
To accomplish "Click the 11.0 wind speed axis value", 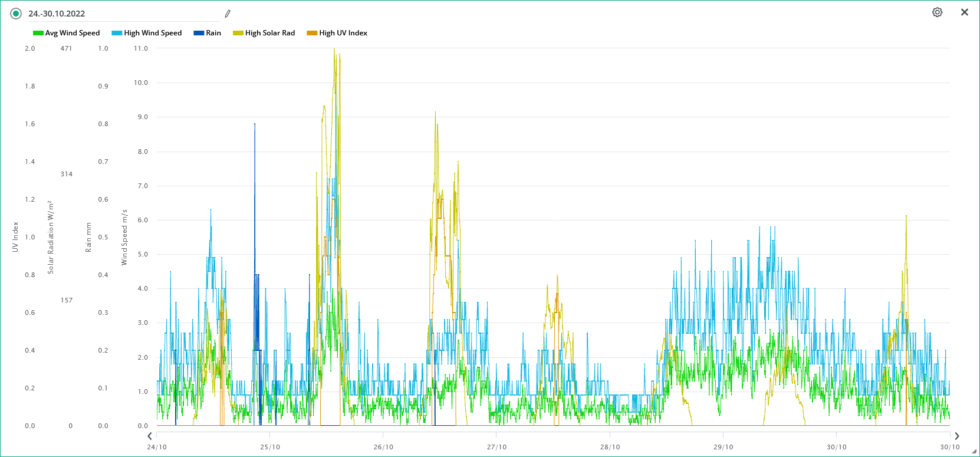I will 141,48.
